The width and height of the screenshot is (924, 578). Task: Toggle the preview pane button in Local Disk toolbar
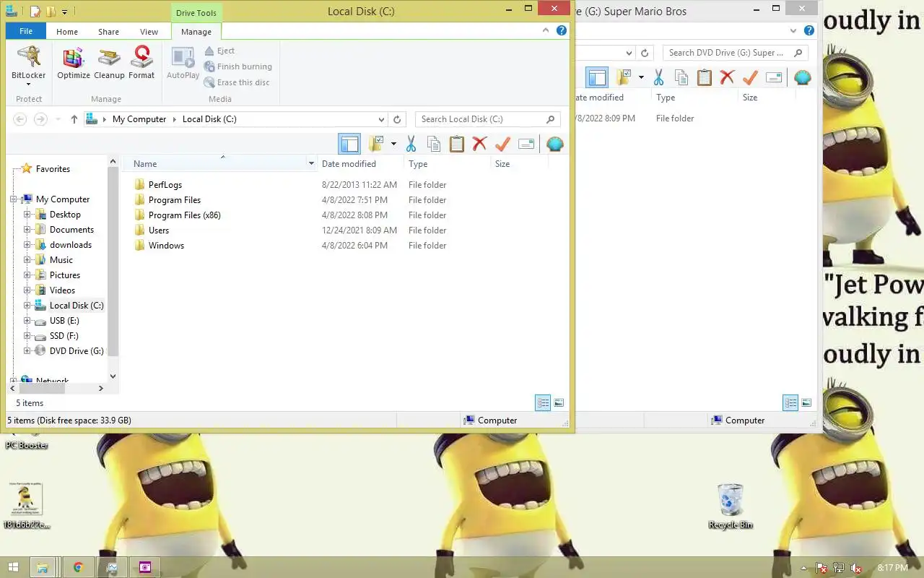point(349,144)
